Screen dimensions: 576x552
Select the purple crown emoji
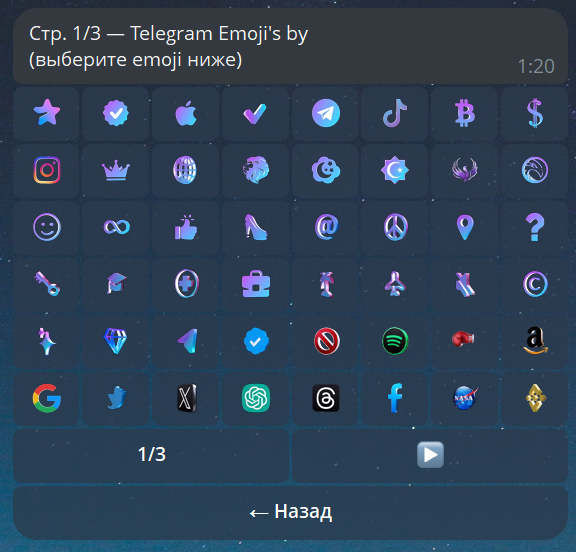coord(116,170)
